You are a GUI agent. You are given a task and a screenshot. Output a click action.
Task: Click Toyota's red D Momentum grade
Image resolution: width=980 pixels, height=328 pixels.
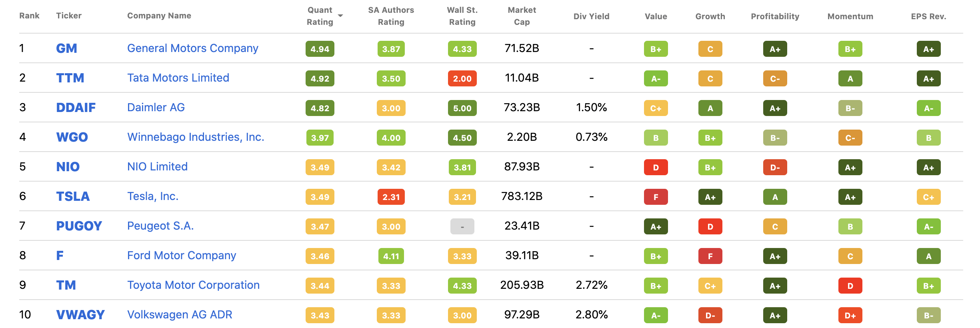pyautogui.click(x=850, y=286)
